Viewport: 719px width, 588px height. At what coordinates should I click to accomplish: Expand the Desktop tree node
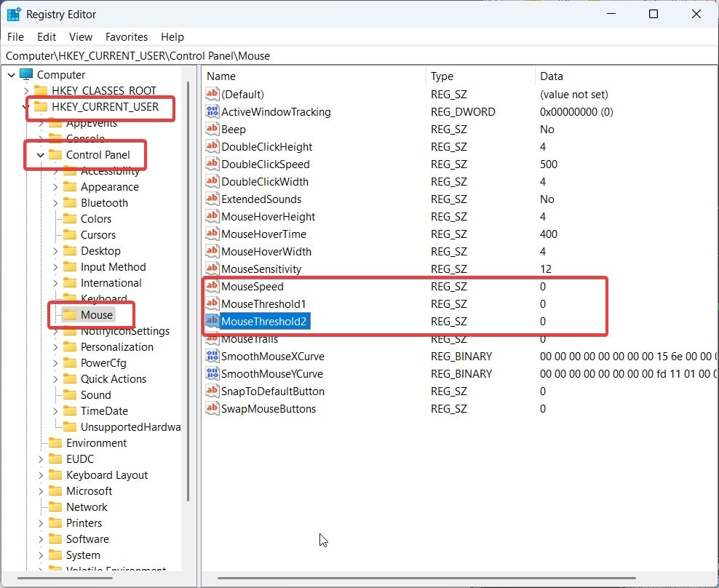(x=56, y=250)
